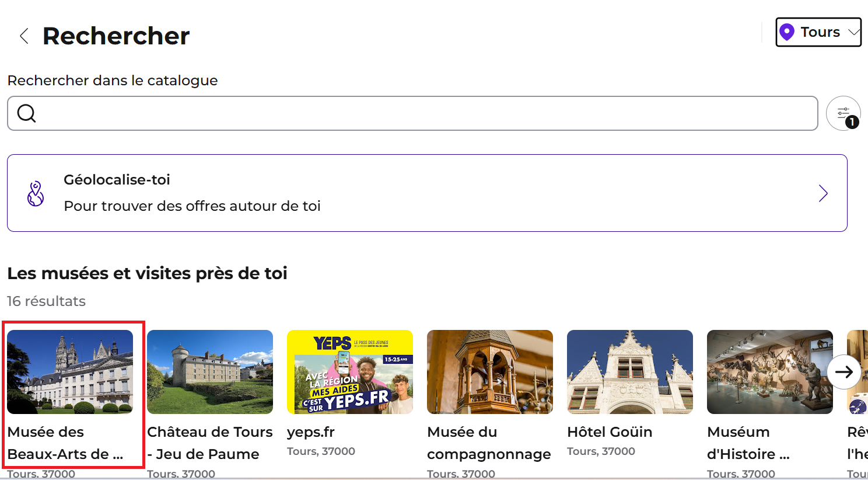Click the geolocation globe pin icon
Viewport: 868px width, 480px height.
[x=36, y=193]
